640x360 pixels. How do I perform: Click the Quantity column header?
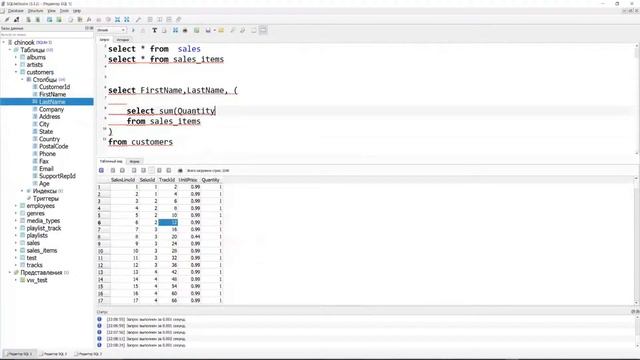tap(211, 180)
